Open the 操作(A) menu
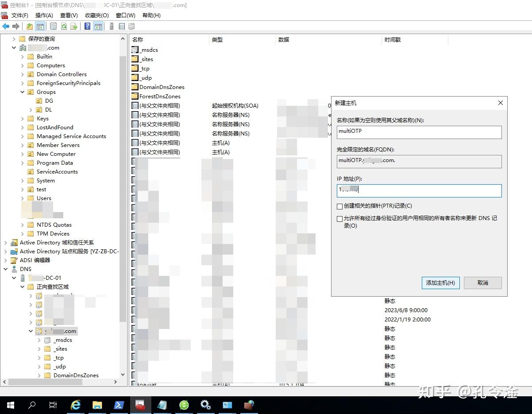The width and height of the screenshot is (532, 414). coord(44,15)
